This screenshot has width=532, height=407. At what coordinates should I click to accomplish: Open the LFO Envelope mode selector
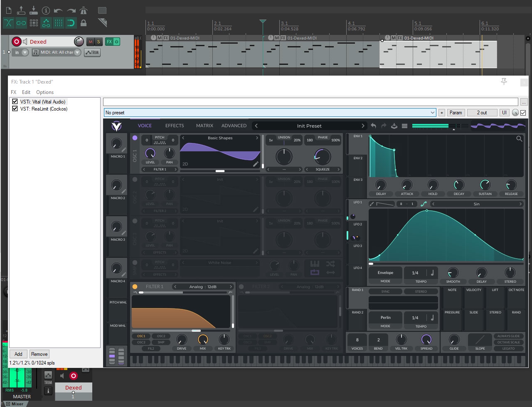click(385, 273)
